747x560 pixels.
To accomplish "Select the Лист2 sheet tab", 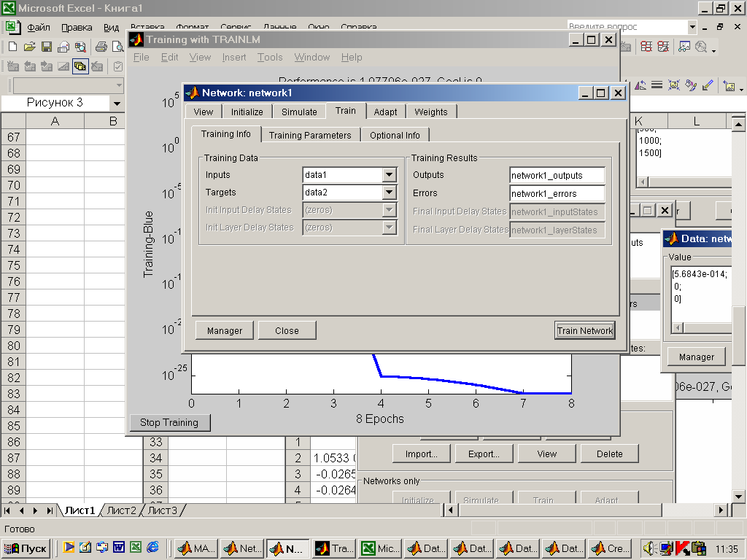I will pos(122,510).
